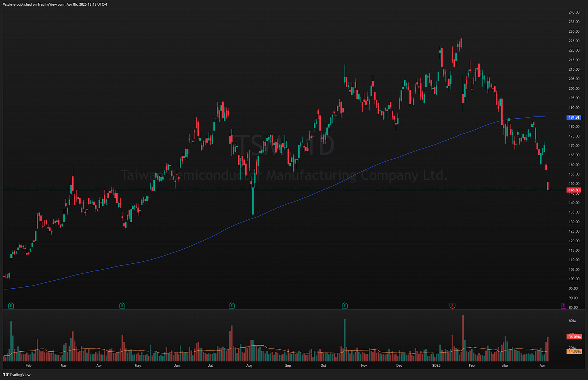
Task: Open the purple upcoming earnings marker
Action: pyautogui.click(x=563, y=306)
